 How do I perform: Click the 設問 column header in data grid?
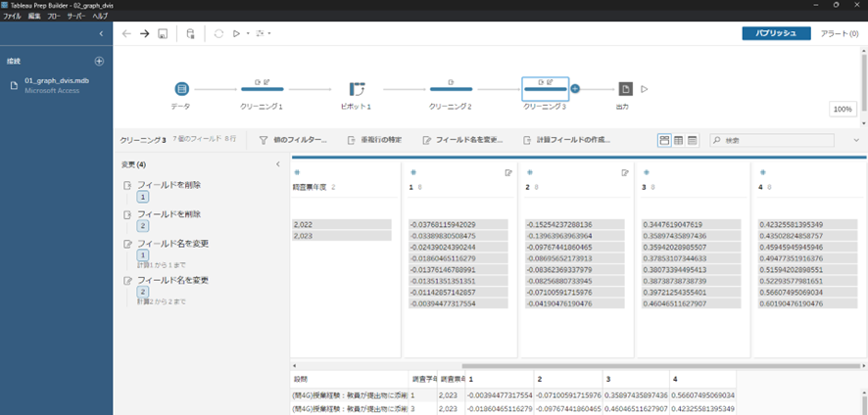pyautogui.click(x=350, y=380)
